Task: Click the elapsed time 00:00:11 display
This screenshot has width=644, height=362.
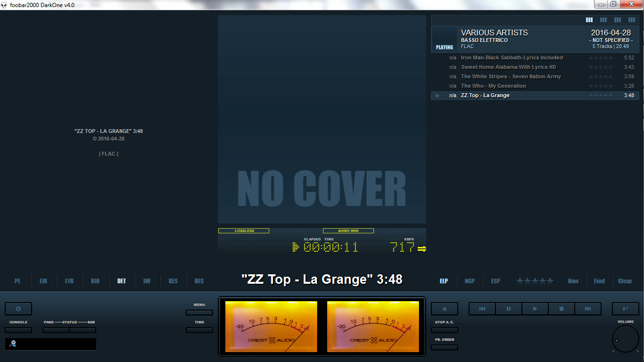Action: pyautogui.click(x=330, y=247)
